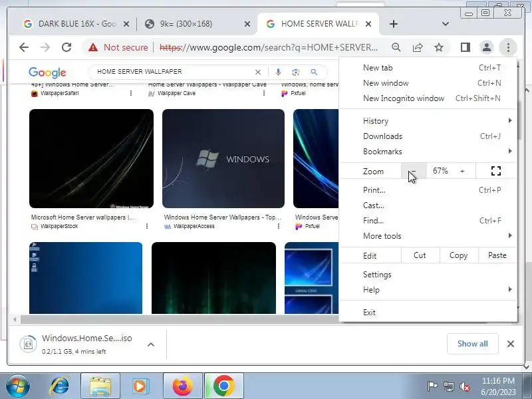Viewport: 532px width, 399px height.
Task: Open Windows Media Player from taskbar
Action: [x=140, y=386]
